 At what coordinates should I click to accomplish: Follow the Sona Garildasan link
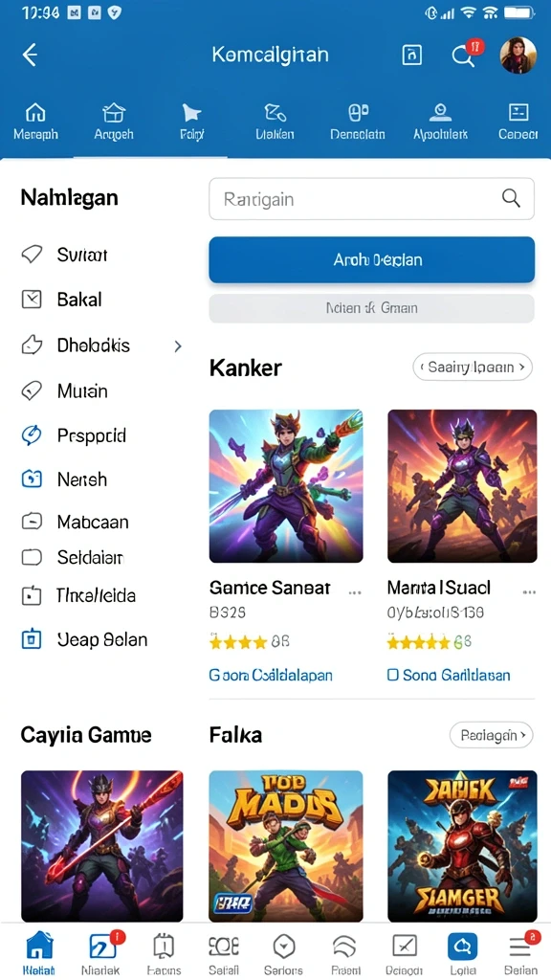[449, 675]
